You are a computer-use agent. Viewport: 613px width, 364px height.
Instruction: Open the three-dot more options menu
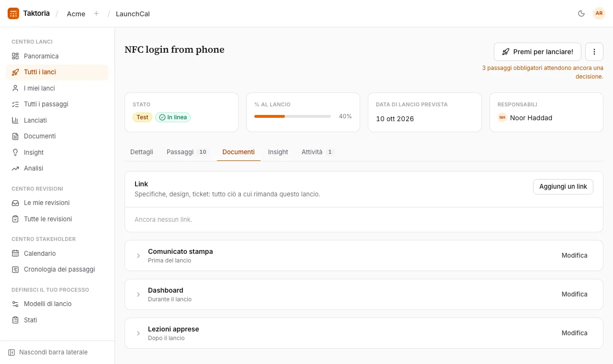594,52
